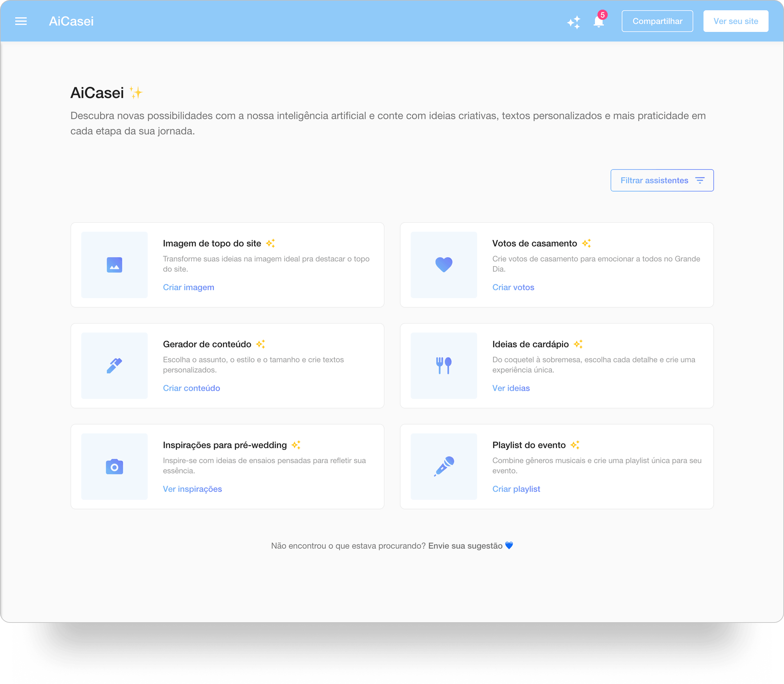Click the Imagem de topo do site title
784x684 pixels.
212,243
